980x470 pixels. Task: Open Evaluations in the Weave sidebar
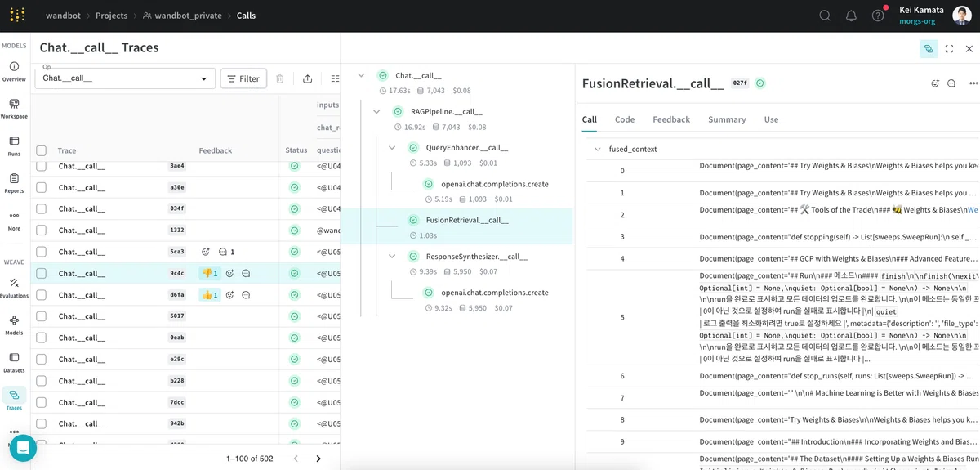(x=14, y=288)
